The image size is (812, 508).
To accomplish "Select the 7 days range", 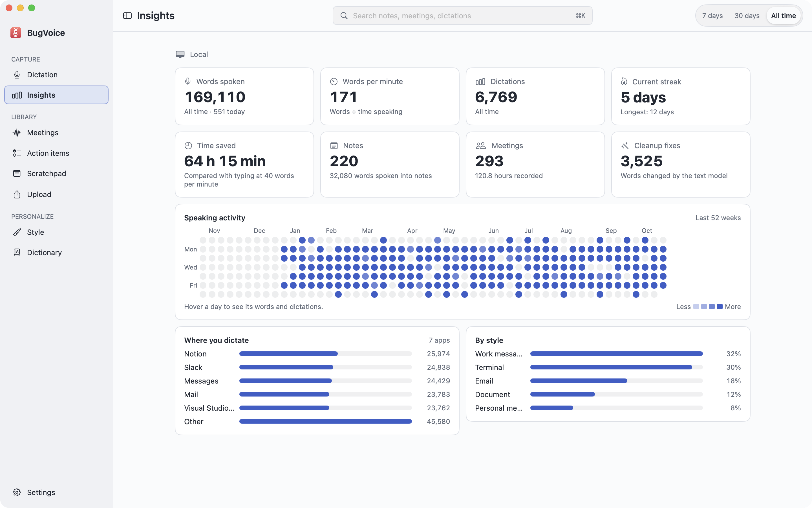I will coord(712,16).
